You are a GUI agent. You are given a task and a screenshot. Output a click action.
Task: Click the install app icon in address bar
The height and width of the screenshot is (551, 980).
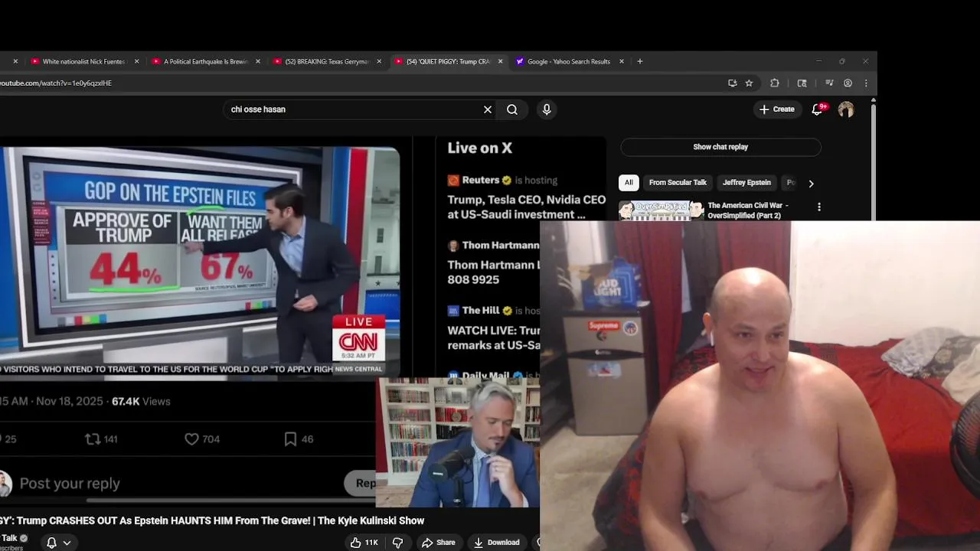733,83
